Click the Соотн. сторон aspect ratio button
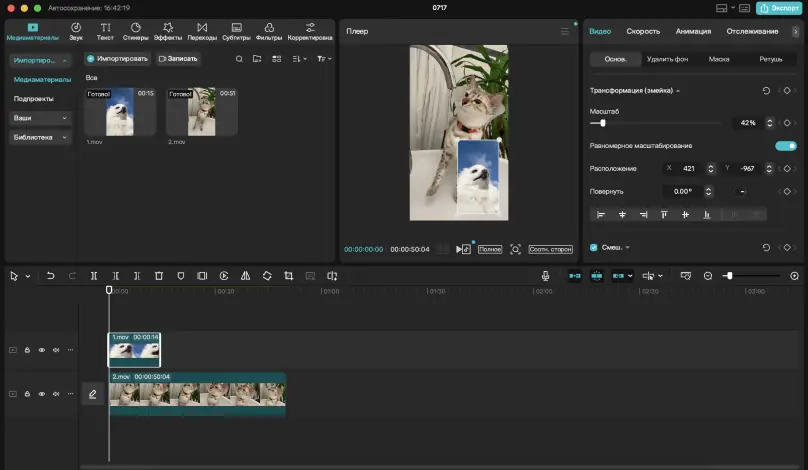This screenshot has height=470, width=808. [x=550, y=249]
